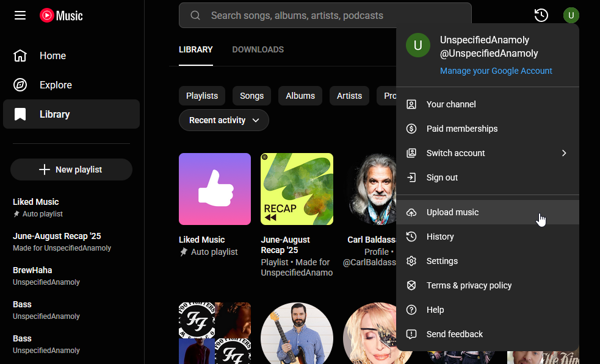The height and width of the screenshot is (364, 600).
Task: Open listening history via the clock icon
Action: coord(541,15)
